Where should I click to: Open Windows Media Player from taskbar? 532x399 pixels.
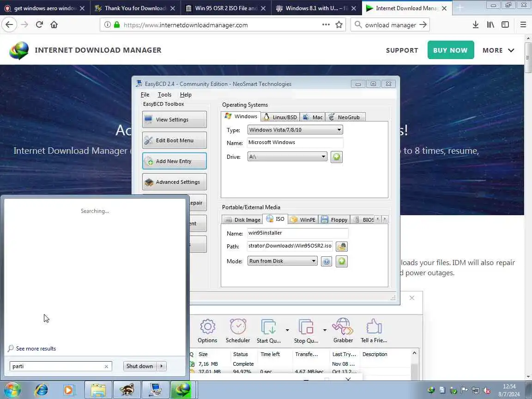(x=68, y=390)
